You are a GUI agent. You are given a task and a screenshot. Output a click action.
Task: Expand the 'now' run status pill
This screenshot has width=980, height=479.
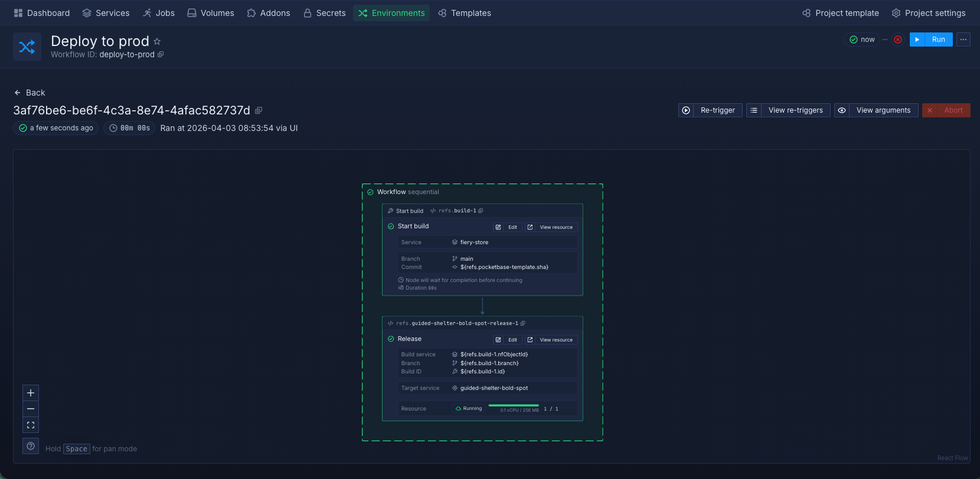862,40
